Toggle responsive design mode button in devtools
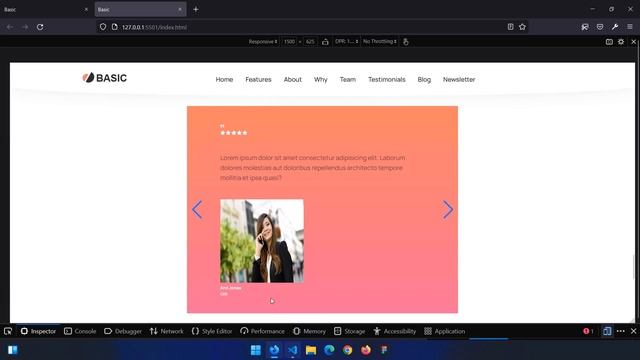 point(607,331)
